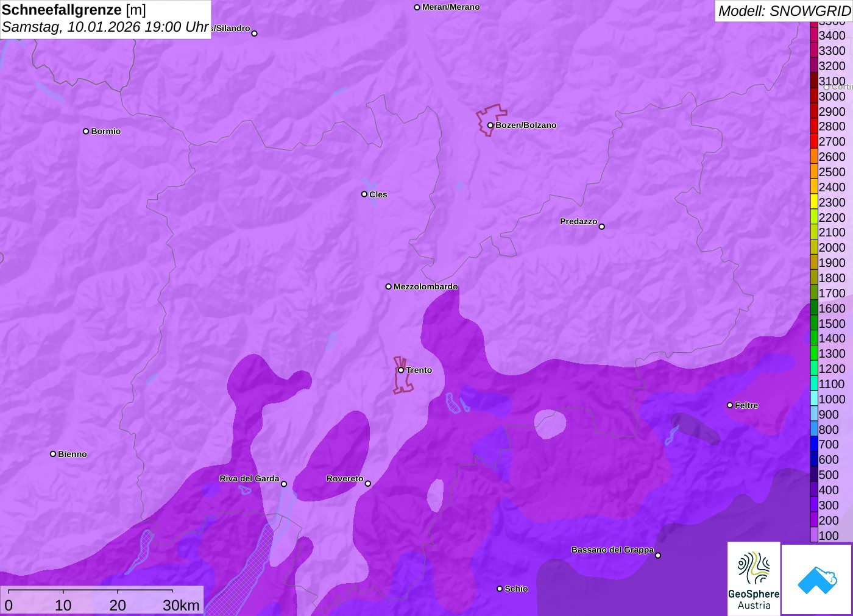Click the Mezzolombardo city marker
Screen dimensions: 853x616
coord(388,286)
